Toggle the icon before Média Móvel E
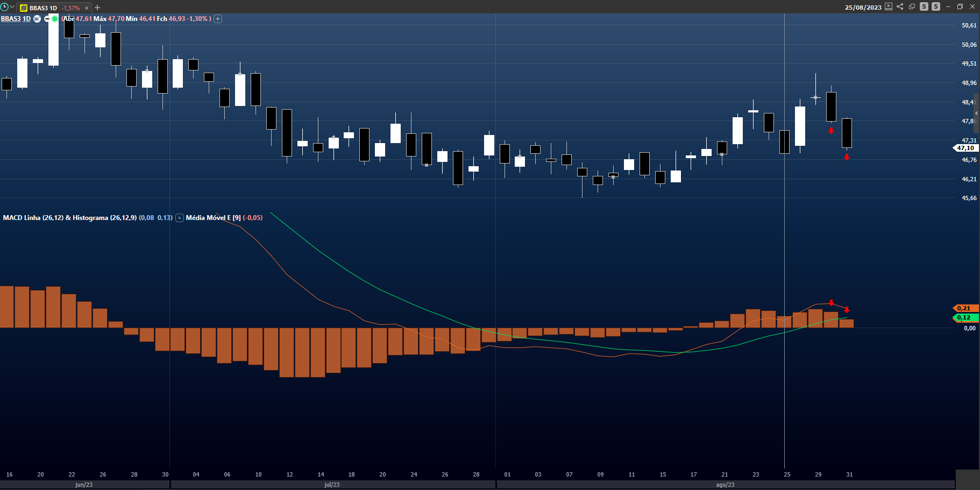The image size is (980, 490). pyautogui.click(x=180, y=218)
